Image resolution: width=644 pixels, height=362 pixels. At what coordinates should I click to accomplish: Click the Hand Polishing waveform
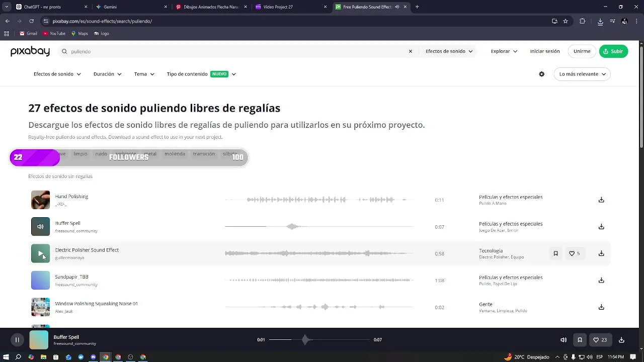319,200
